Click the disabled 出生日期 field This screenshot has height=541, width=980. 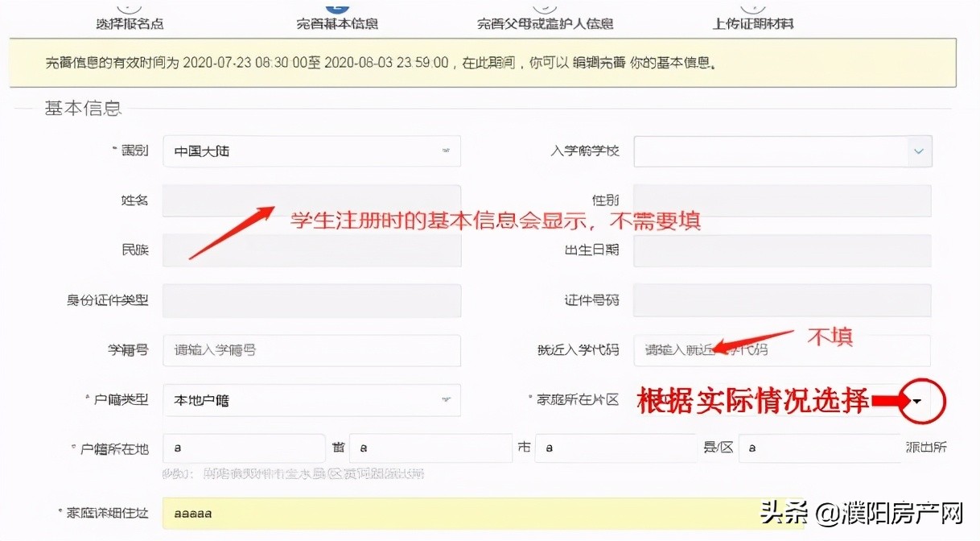click(x=782, y=250)
